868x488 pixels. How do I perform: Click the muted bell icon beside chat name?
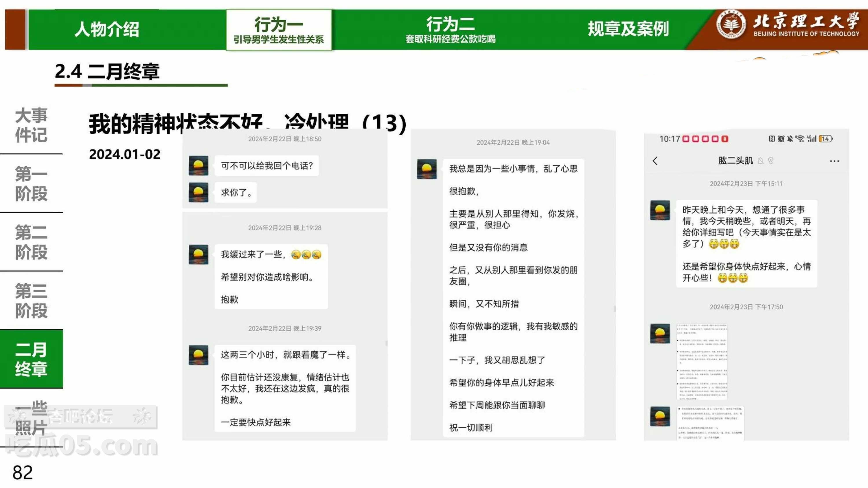click(760, 161)
